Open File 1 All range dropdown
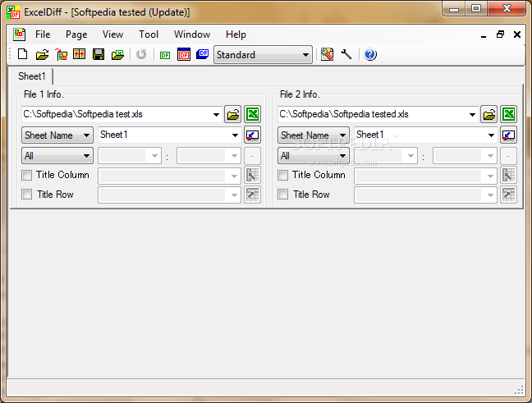This screenshot has height=403, width=532. point(57,156)
